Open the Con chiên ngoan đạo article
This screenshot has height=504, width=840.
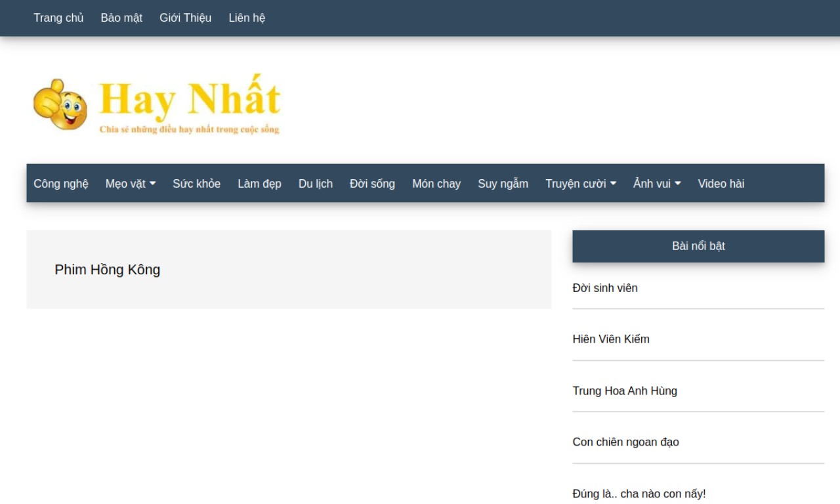(x=625, y=442)
